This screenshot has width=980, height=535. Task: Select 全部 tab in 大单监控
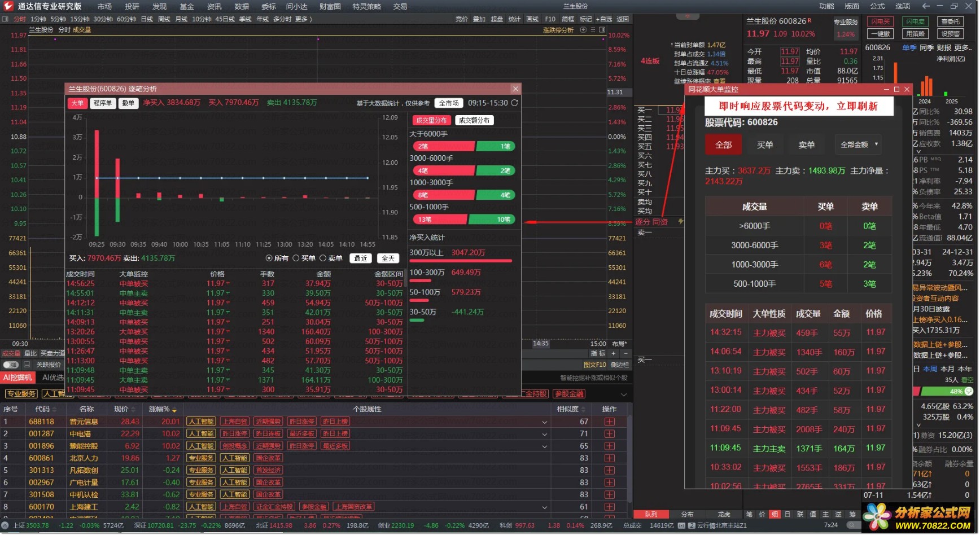tap(724, 145)
